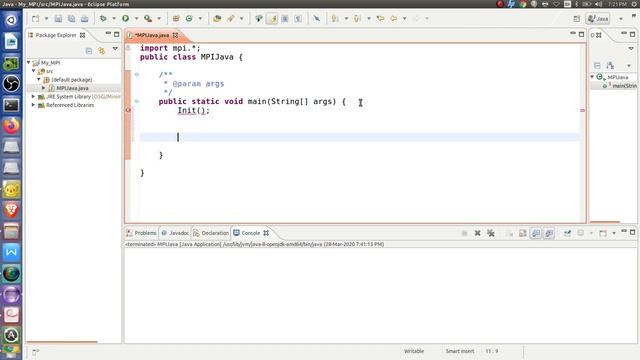The image size is (640, 360).
Task: Click the Previous Annotation icon
Action: click(x=358, y=19)
